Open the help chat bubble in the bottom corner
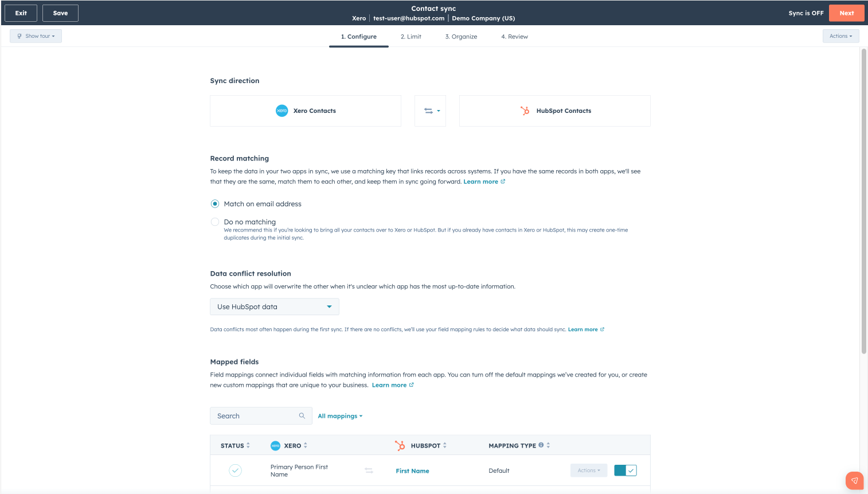The image size is (868, 494). pos(854,481)
